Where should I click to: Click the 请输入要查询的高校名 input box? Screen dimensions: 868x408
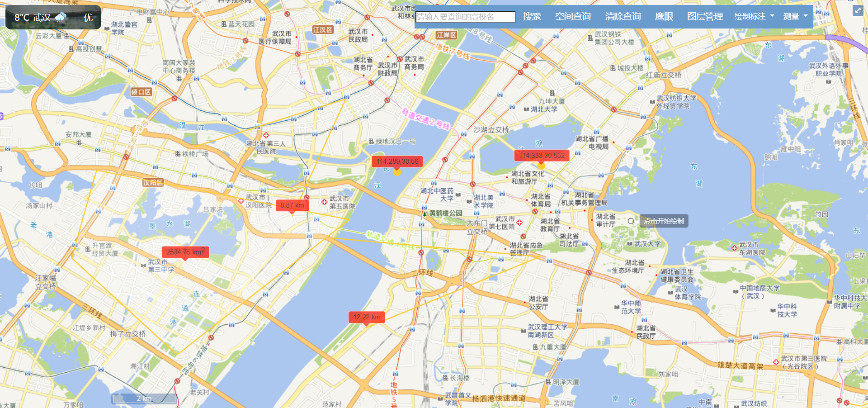(x=465, y=16)
